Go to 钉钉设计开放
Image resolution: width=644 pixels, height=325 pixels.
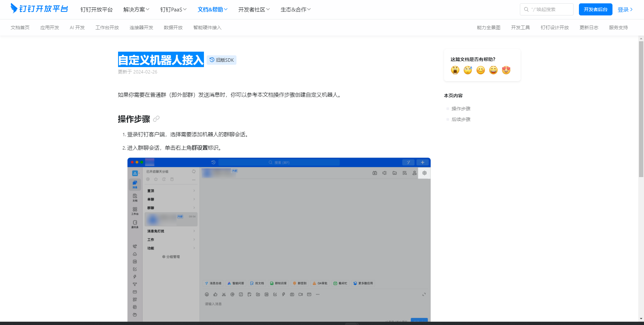click(x=555, y=28)
